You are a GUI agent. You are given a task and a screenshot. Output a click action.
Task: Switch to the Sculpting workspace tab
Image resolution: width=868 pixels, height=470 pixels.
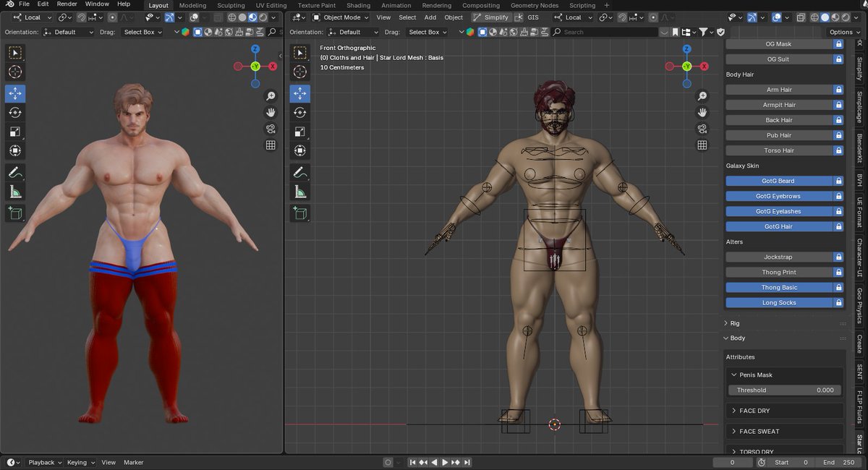[x=231, y=5]
